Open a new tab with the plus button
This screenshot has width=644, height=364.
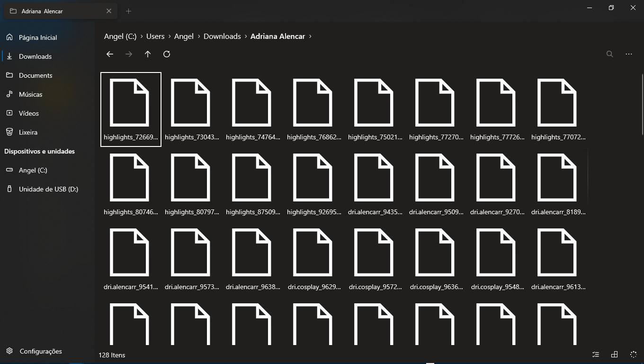128,10
